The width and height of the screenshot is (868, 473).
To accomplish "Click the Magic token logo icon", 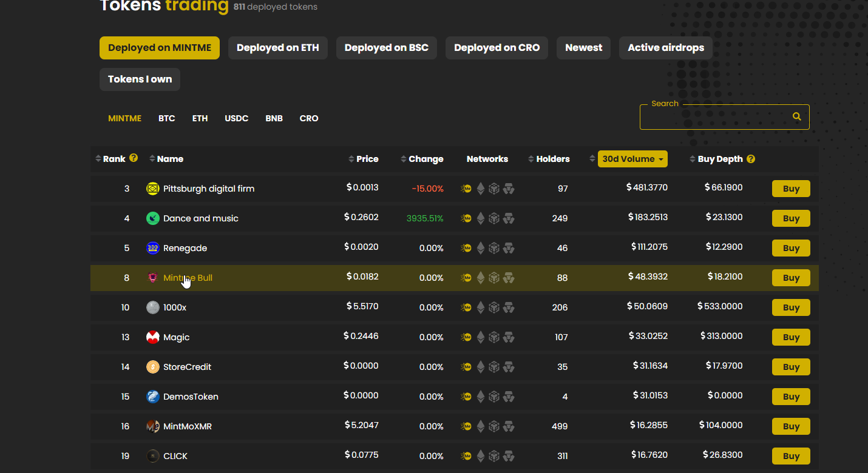I will coord(153,337).
